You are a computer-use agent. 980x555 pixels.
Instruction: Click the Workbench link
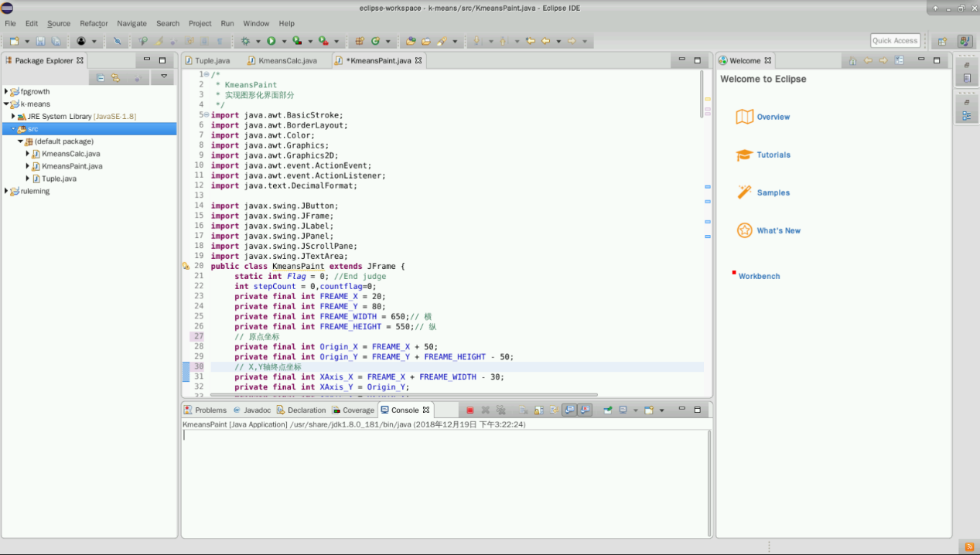click(x=759, y=276)
